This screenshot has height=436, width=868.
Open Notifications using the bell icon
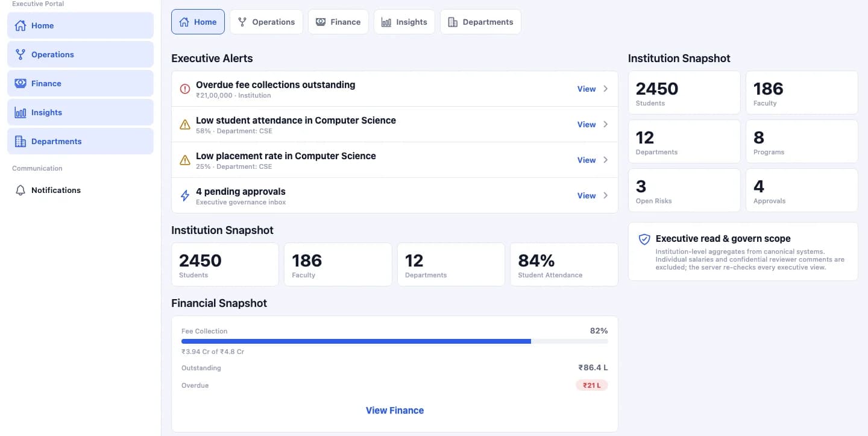tap(20, 190)
